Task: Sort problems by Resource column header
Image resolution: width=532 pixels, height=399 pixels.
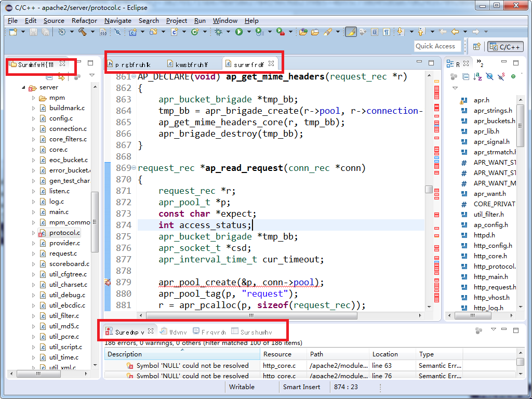Action: click(x=284, y=354)
